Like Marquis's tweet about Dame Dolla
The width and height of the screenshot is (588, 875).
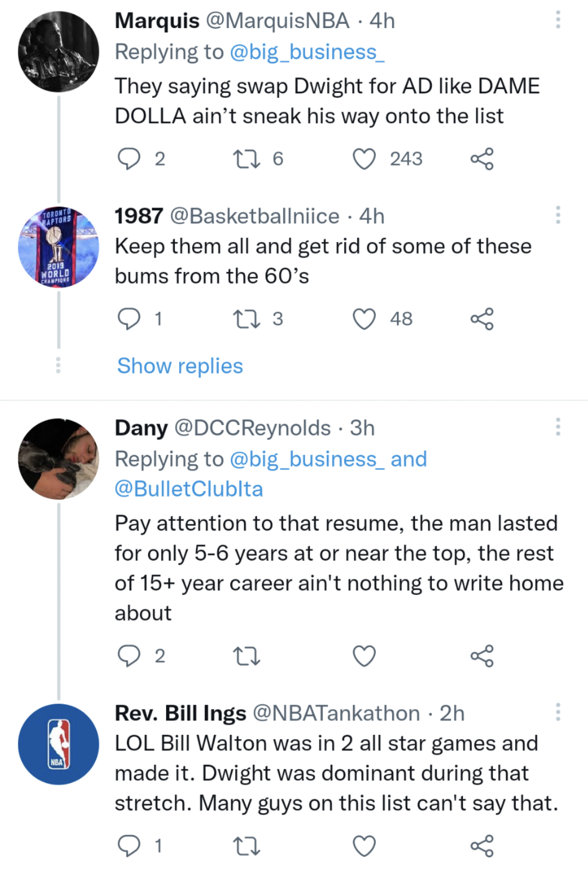tap(364, 159)
